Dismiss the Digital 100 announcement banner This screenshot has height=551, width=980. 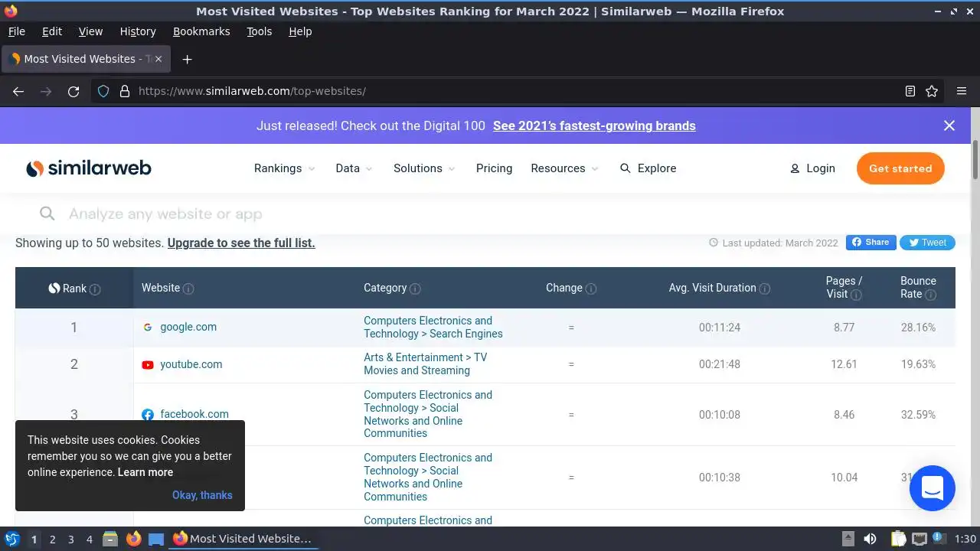[949, 126]
